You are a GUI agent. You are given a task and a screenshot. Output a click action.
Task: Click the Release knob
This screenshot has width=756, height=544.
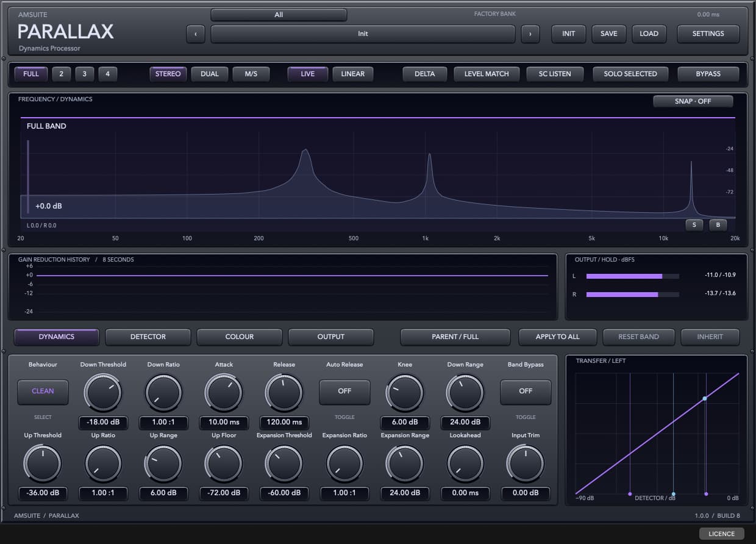[284, 392]
